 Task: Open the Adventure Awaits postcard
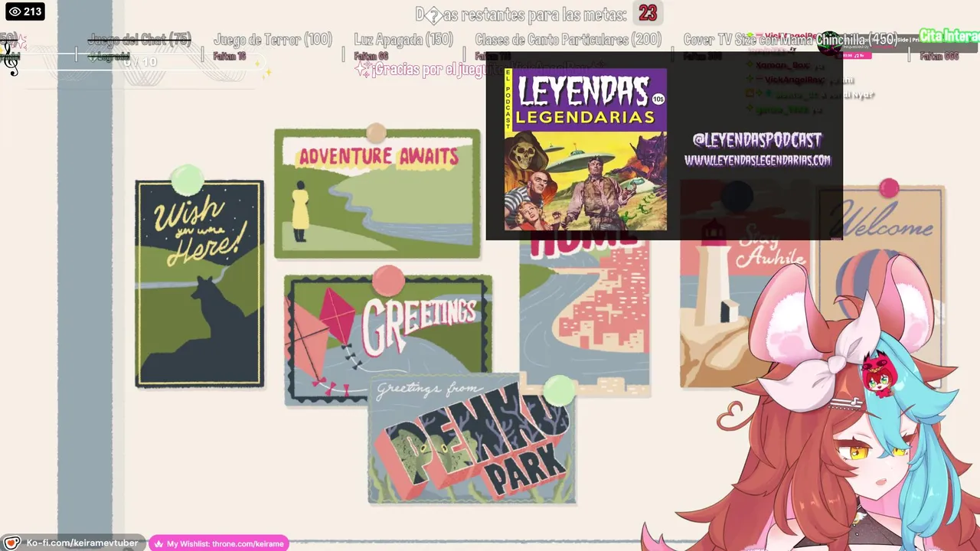(x=377, y=194)
